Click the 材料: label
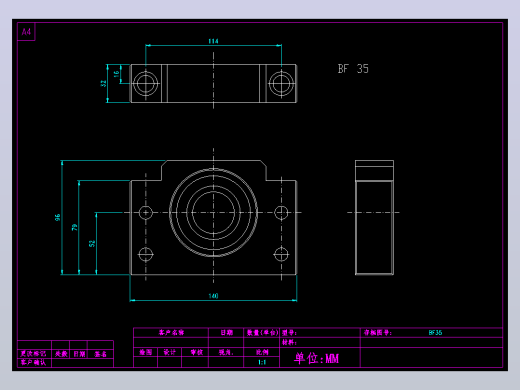This screenshot has width=520, height=390. 289,342
